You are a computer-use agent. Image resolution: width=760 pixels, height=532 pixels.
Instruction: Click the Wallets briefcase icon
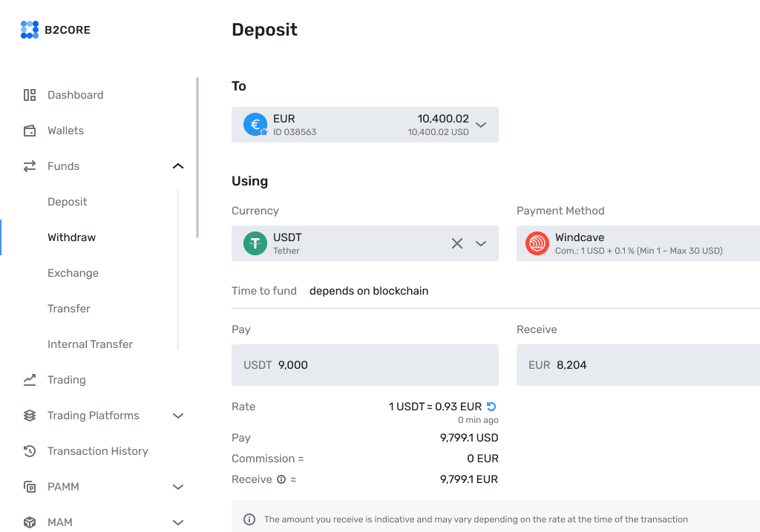point(29,131)
